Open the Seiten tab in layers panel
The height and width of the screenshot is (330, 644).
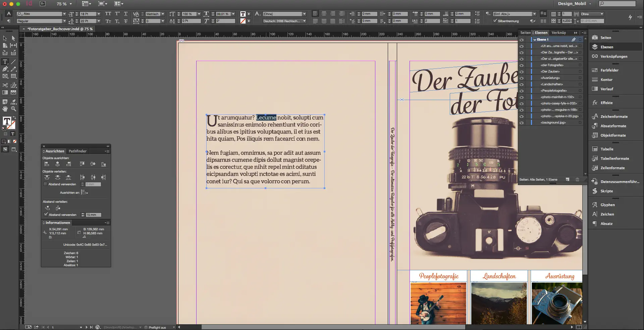(x=525, y=33)
